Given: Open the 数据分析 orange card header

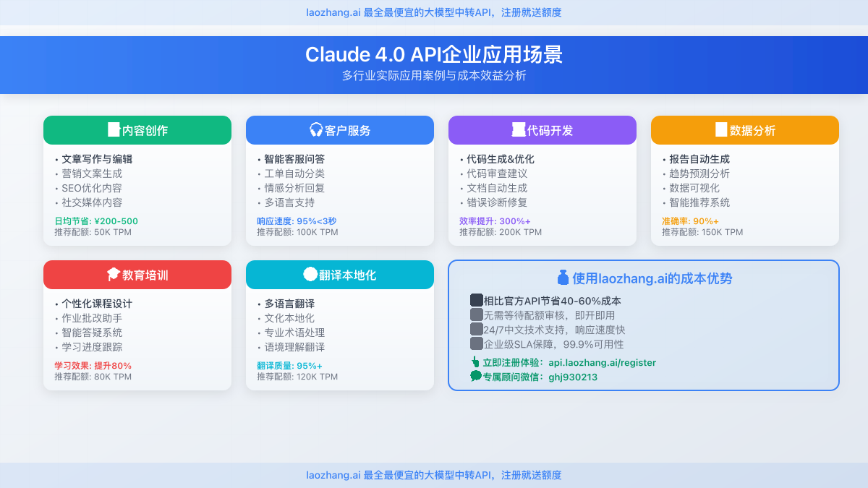Looking at the screenshot, I should [745, 130].
